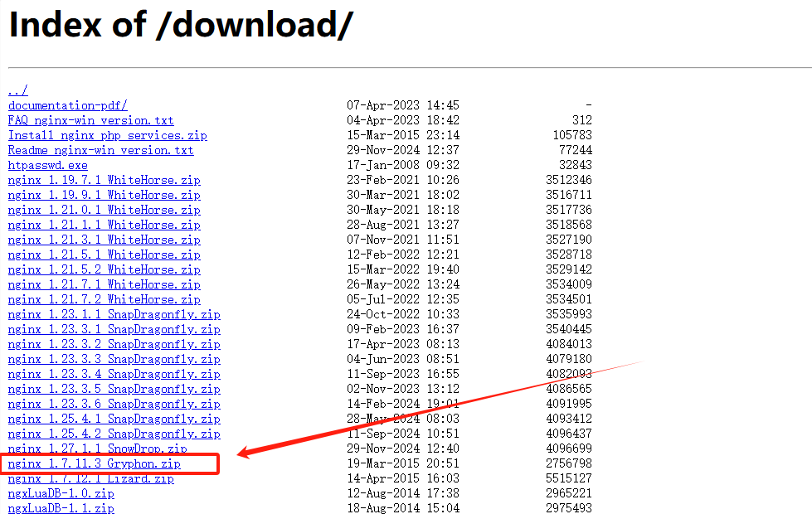The width and height of the screenshot is (812, 514).
Task: Download nginx 1.23.3.3 SnapDragonfly.zip
Action: (114, 360)
